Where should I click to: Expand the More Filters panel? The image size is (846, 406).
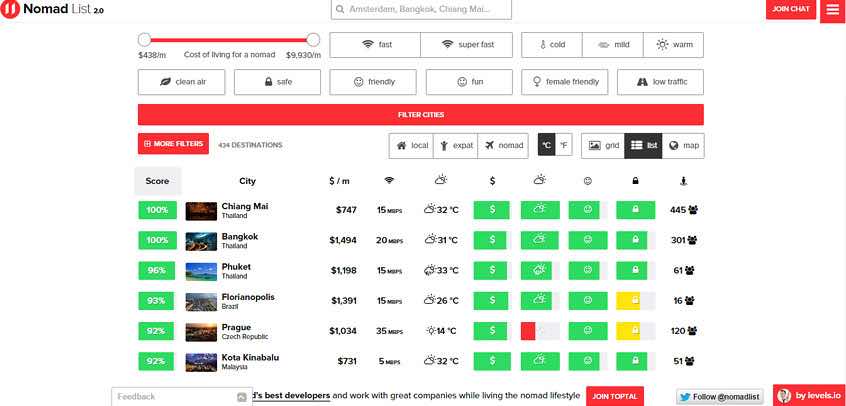pyautogui.click(x=173, y=144)
